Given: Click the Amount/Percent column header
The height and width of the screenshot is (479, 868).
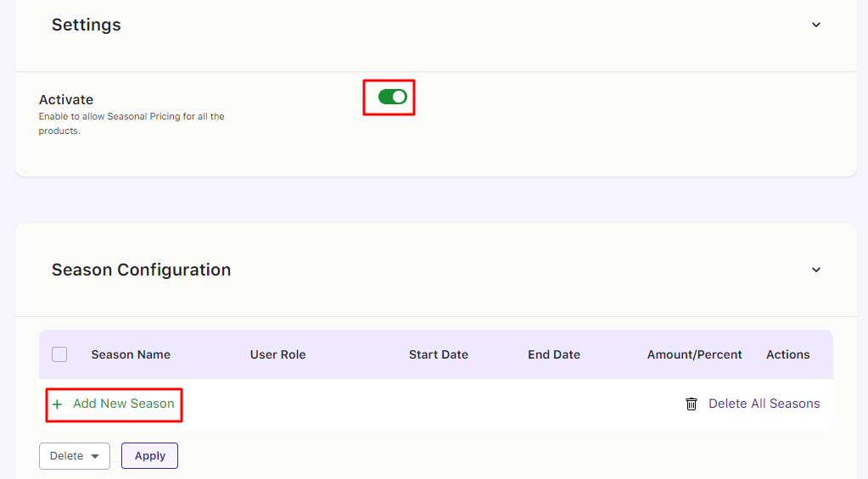Looking at the screenshot, I should click(695, 354).
